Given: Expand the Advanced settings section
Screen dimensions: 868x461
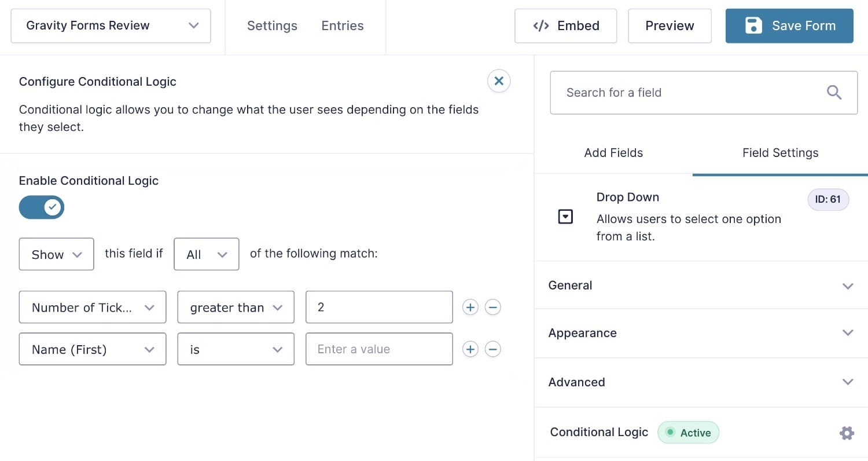Looking at the screenshot, I should pyautogui.click(x=701, y=382).
